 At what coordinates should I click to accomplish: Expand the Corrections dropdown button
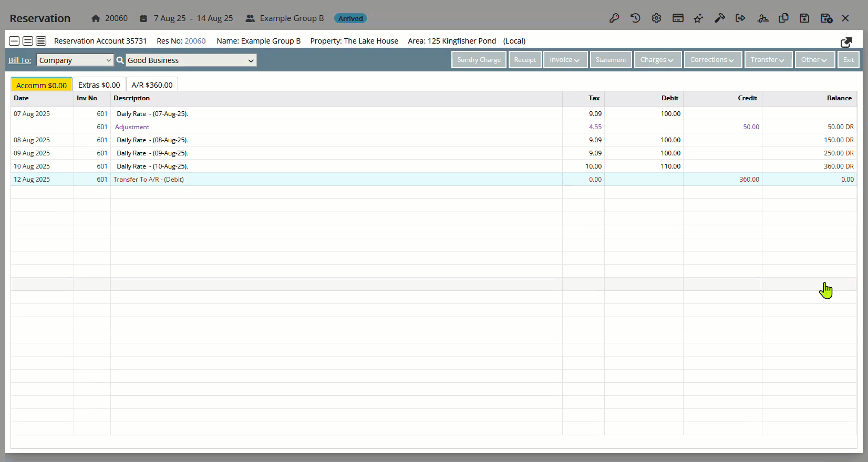click(x=712, y=60)
